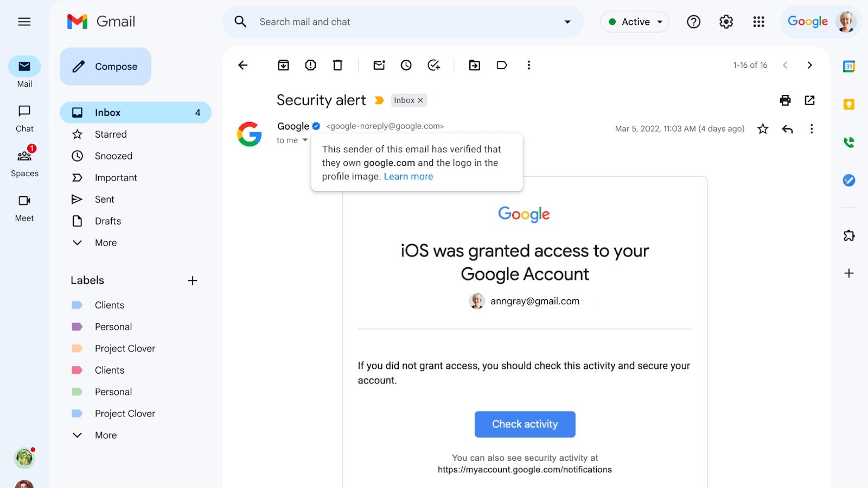
Task: Report the email as spam
Action: [310, 65]
